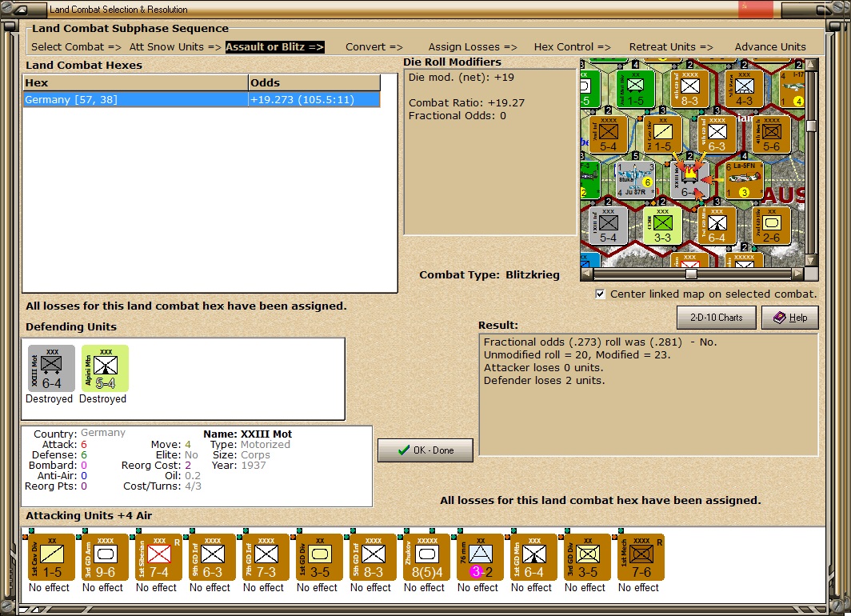Select the XXIII Mot defending unit counter

pos(51,368)
